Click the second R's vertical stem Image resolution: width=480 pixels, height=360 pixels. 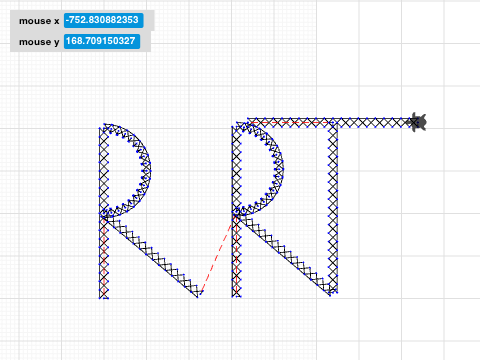point(236,211)
